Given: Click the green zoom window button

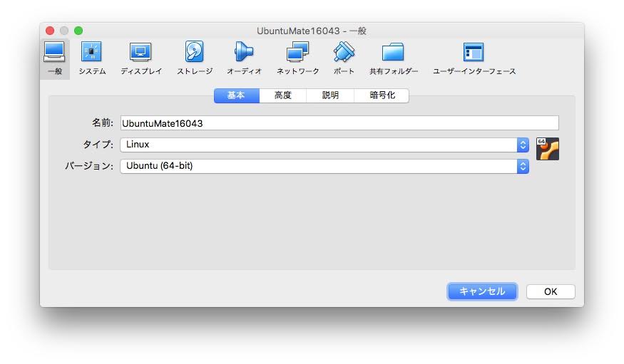Looking at the screenshot, I should [x=78, y=31].
